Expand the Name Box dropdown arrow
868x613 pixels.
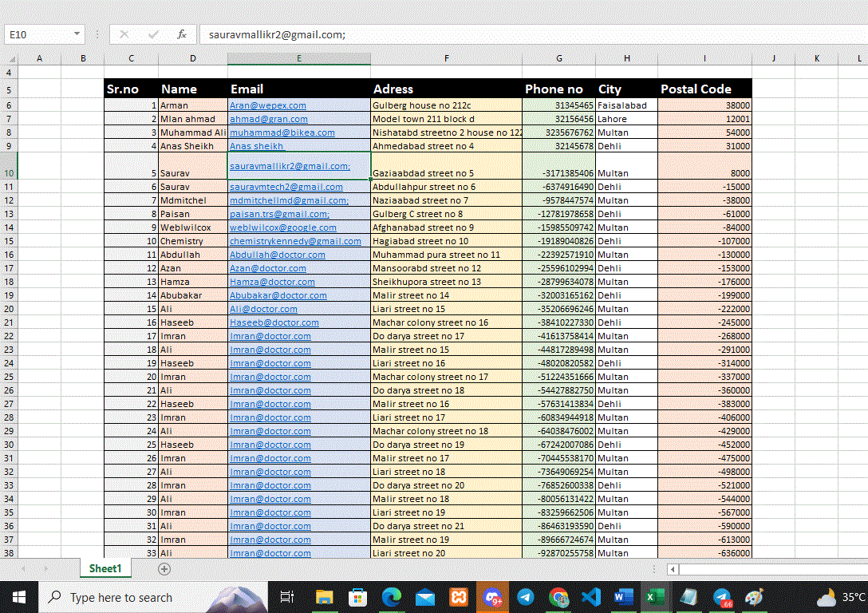(x=77, y=34)
